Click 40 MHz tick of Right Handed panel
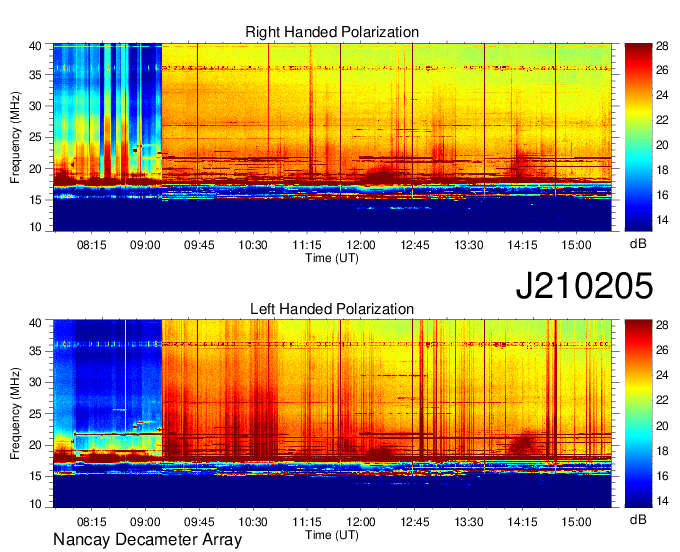The width and height of the screenshot is (680, 552). 35,46
